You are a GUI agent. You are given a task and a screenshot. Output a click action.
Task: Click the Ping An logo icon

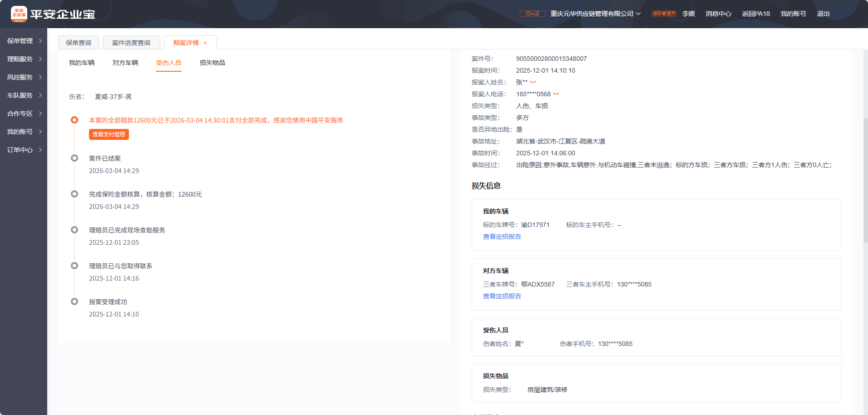pyautogui.click(x=19, y=14)
